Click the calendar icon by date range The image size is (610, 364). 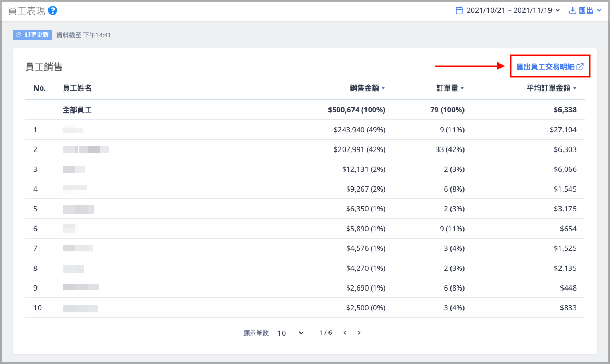[459, 10]
